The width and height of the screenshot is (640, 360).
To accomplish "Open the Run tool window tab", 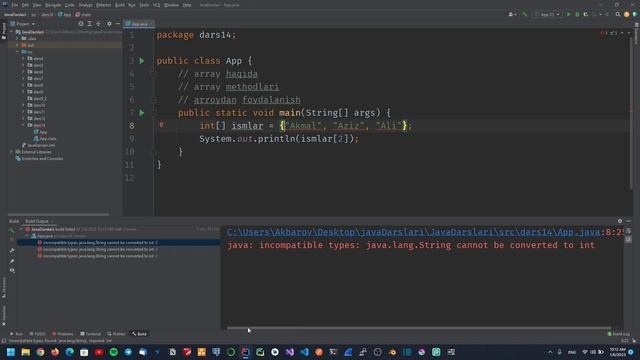I will click(x=16, y=334).
